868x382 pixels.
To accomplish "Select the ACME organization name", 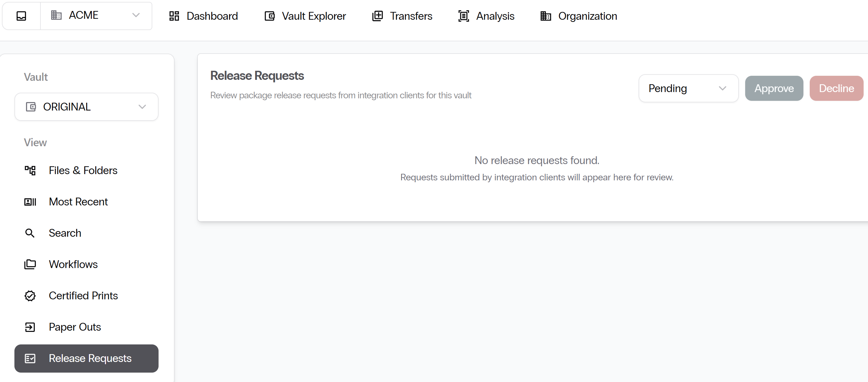I will click(84, 15).
